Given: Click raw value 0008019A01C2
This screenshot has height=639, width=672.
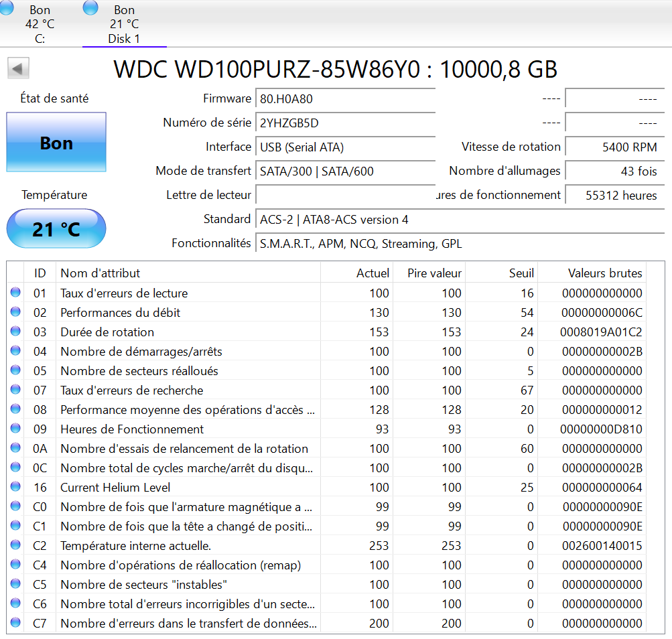Looking at the screenshot, I should [x=601, y=332].
